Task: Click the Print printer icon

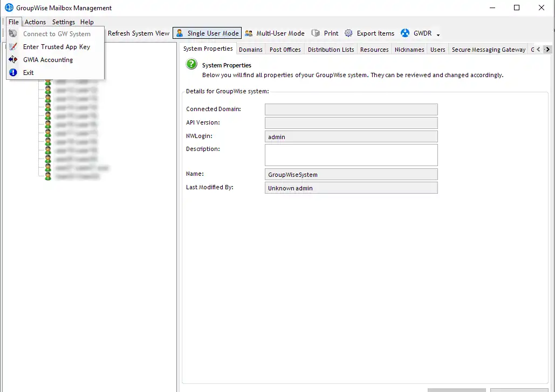Action: (x=316, y=33)
